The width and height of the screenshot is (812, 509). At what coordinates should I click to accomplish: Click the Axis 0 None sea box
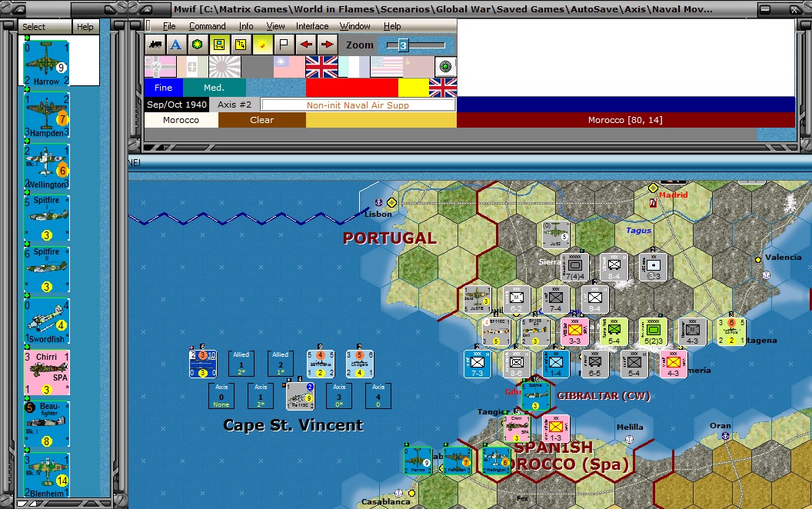click(221, 396)
